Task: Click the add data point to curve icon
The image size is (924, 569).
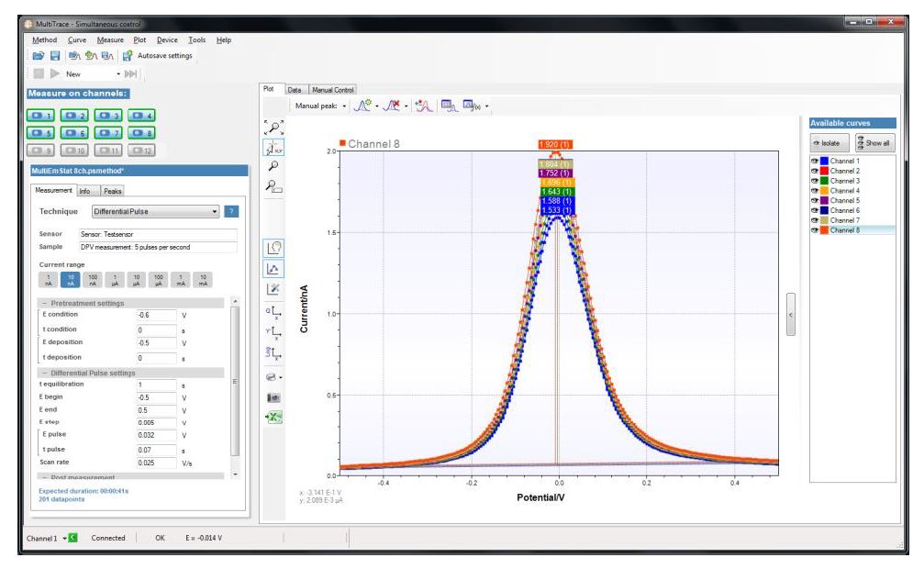Action: click(423, 106)
